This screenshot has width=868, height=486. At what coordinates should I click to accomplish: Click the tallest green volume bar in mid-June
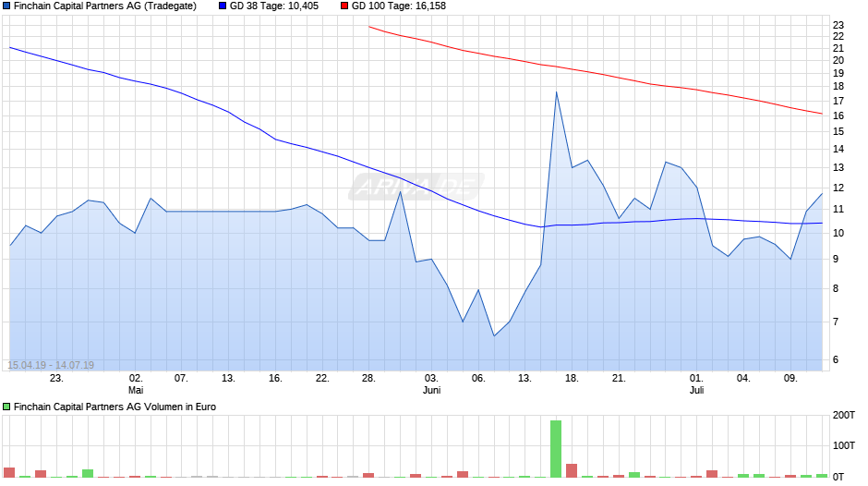pos(556,449)
